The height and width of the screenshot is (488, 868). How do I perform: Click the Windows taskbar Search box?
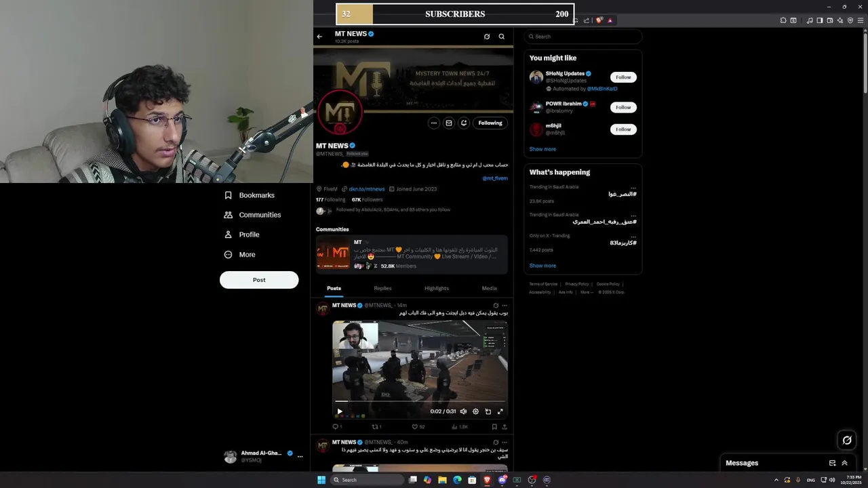coord(367,480)
